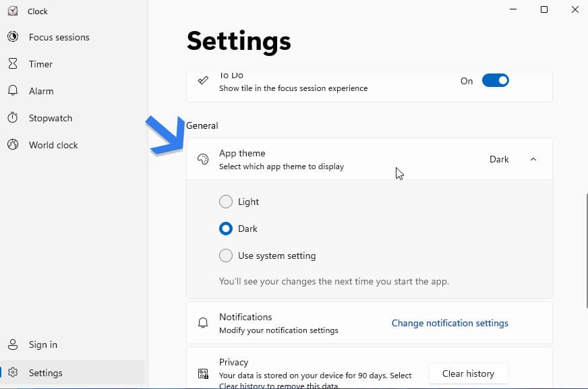Click the World clock globe icon

tap(13, 145)
